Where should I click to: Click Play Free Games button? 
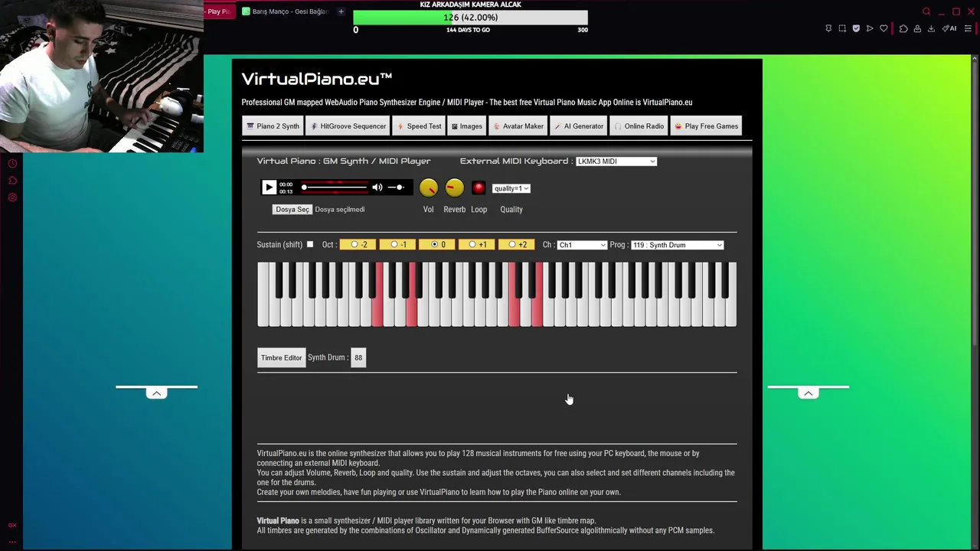tap(706, 126)
